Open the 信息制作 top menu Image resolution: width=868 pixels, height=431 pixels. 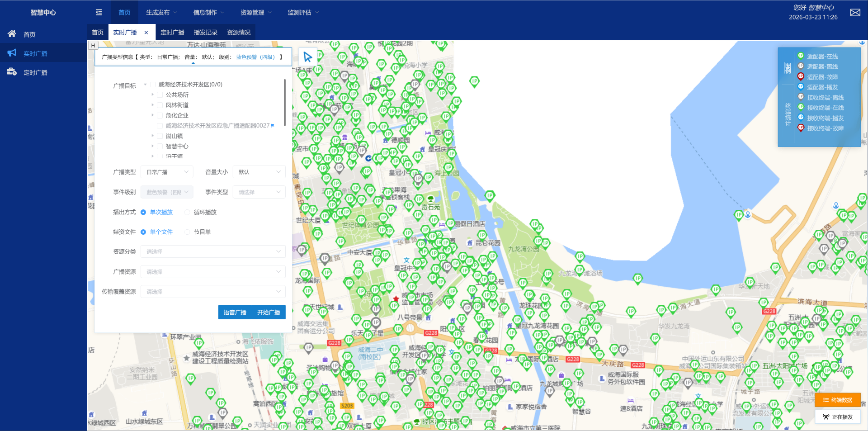pyautogui.click(x=209, y=13)
